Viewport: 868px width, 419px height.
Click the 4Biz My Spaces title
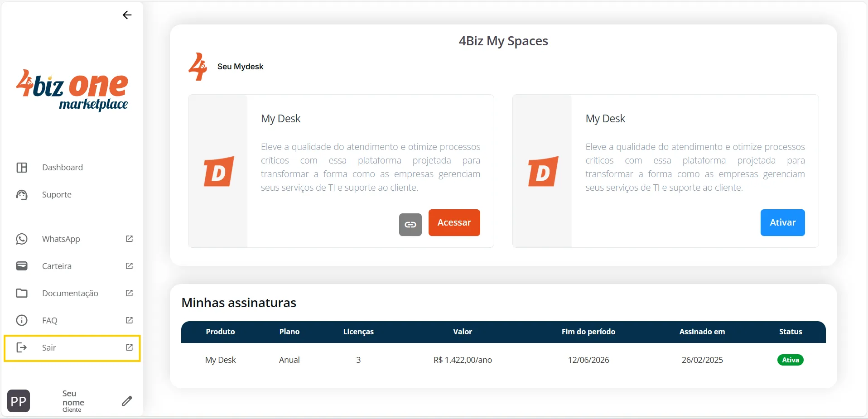pyautogui.click(x=503, y=41)
